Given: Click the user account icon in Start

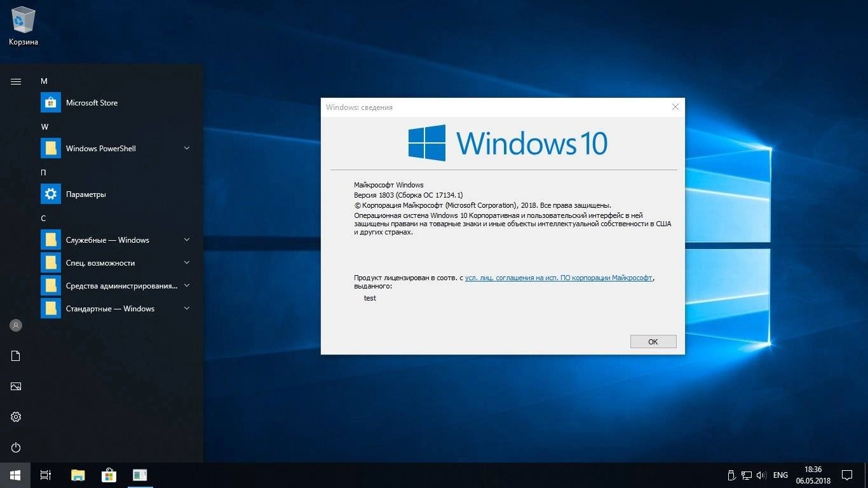Looking at the screenshot, I should coord(16,325).
